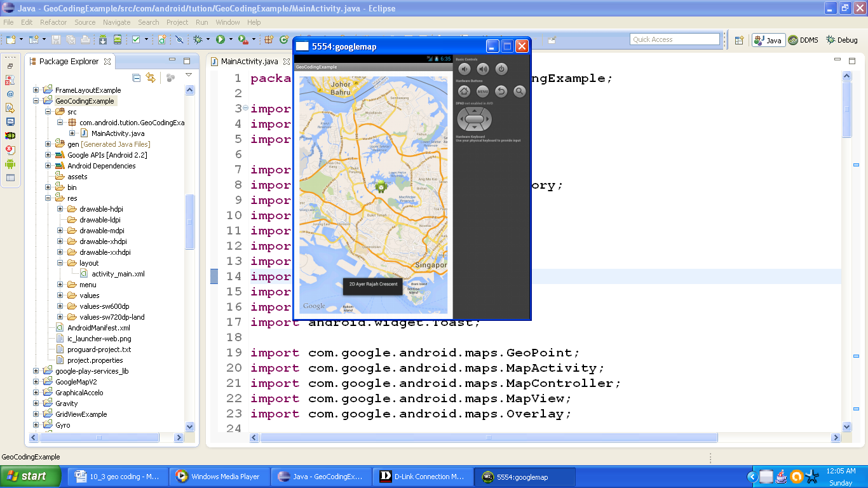Click the emulator Back hardware button
Image resolution: width=868 pixels, height=488 pixels.
[x=501, y=91]
